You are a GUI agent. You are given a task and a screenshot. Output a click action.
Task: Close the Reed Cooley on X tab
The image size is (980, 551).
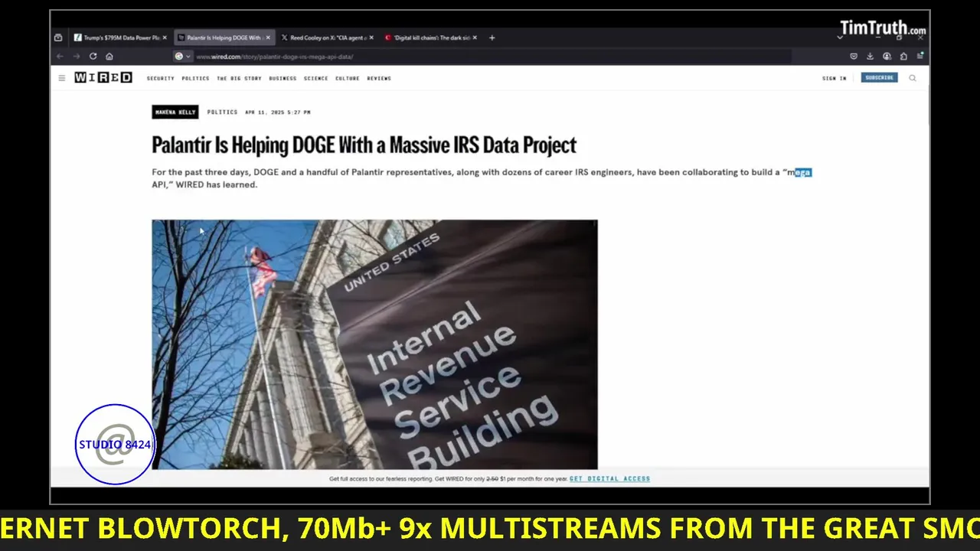[x=371, y=37]
